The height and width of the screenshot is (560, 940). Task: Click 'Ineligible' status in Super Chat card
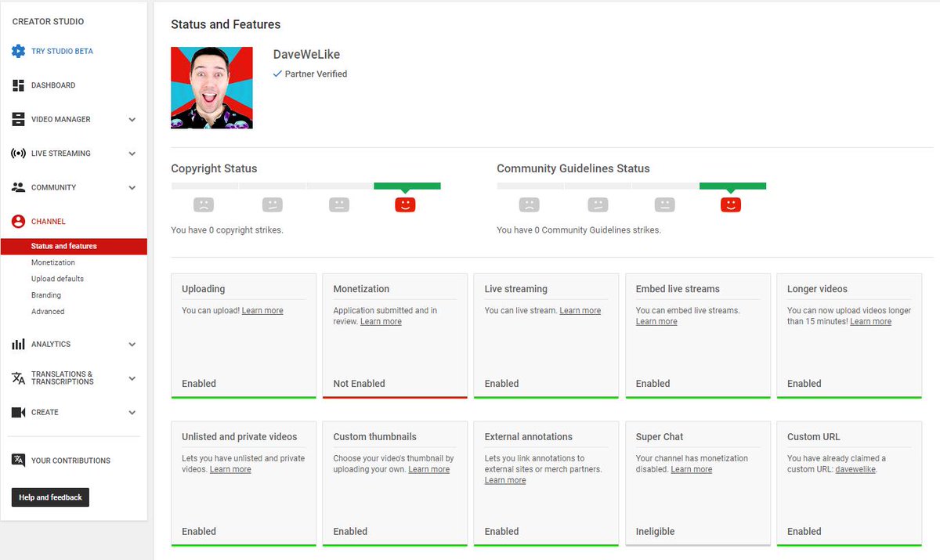click(x=655, y=532)
